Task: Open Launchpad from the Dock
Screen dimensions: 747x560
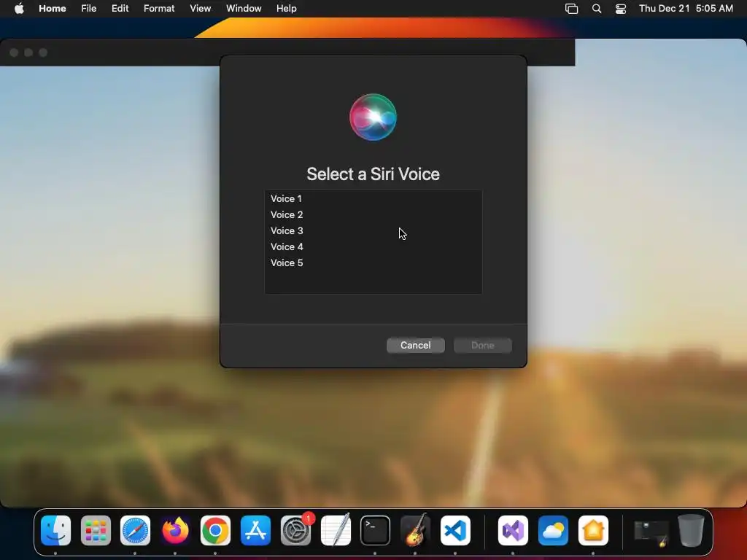Action: (x=96, y=531)
